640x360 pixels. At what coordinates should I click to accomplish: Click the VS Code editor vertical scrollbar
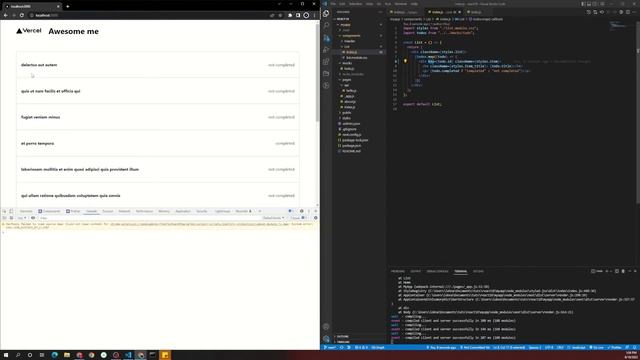click(x=638, y=112)
